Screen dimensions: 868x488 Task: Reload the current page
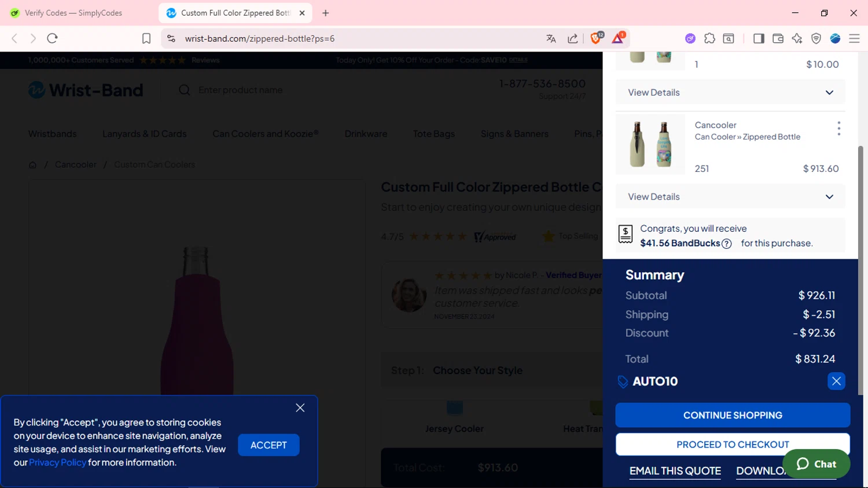(52, 38)
